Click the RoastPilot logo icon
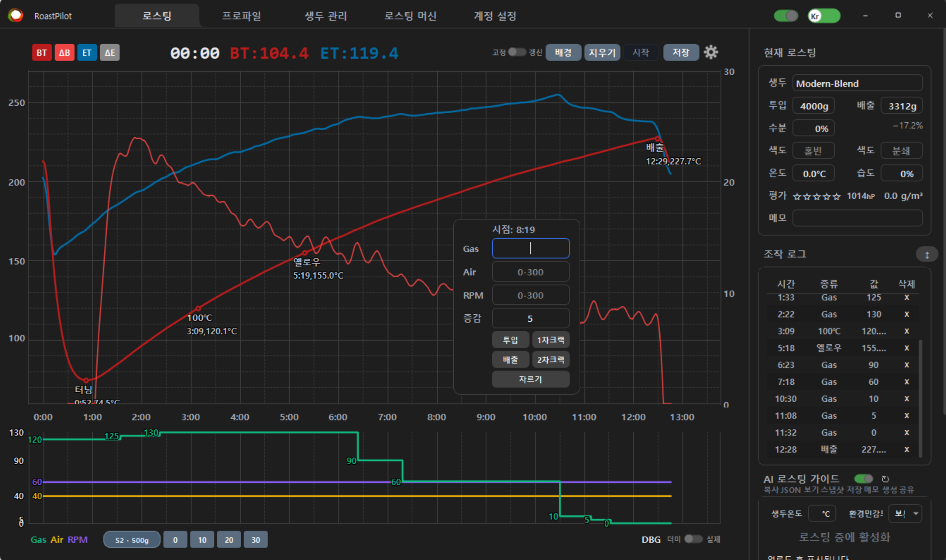946x560 pixels. pyautogui.click(x=16, y=16)
